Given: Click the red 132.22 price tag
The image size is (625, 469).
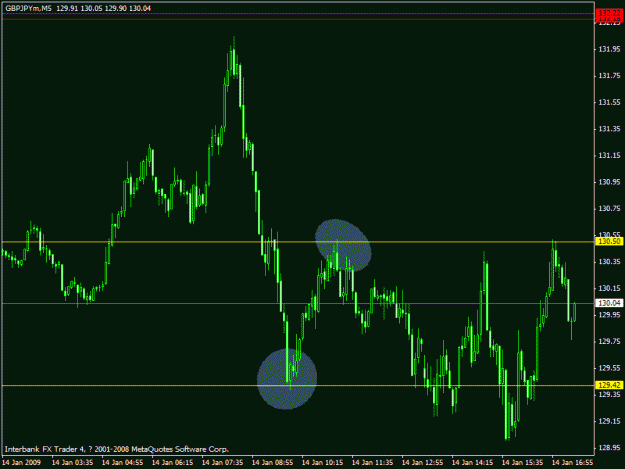Looking at the screenshot, I should click(x=609, y=13).
